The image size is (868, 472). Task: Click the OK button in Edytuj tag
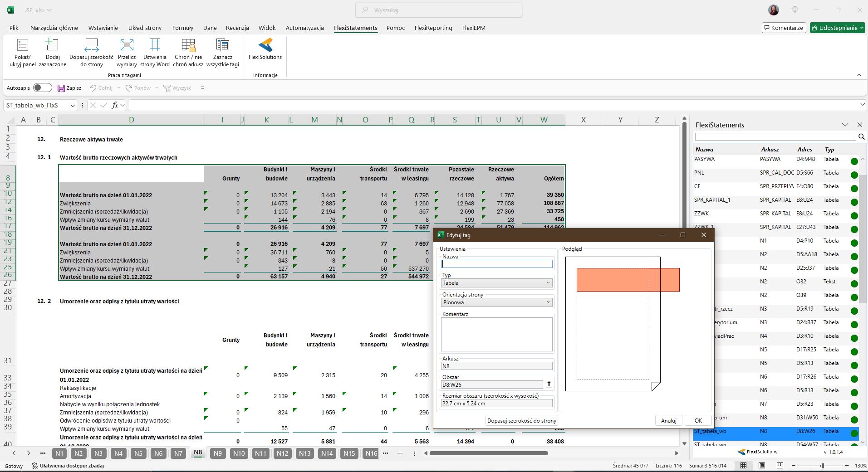point(698,421)
